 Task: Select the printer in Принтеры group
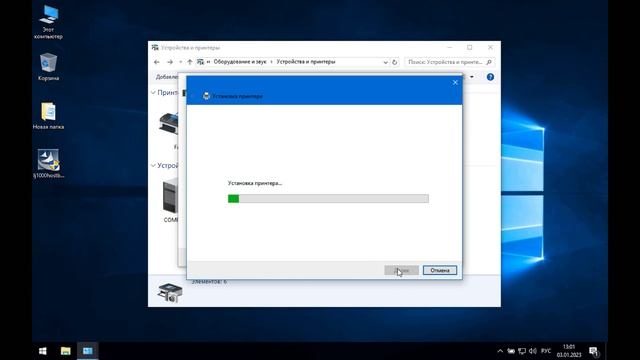pyautogui.click(x=169, y=123)
